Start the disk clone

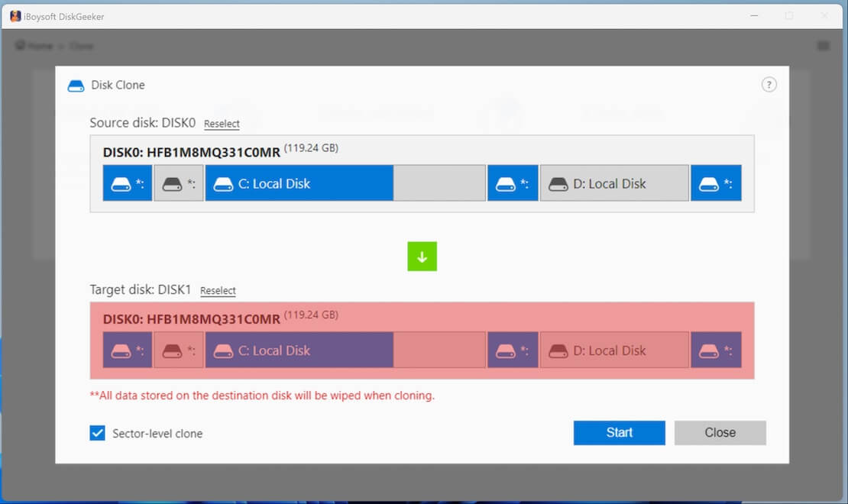click(x=620, y=433)
